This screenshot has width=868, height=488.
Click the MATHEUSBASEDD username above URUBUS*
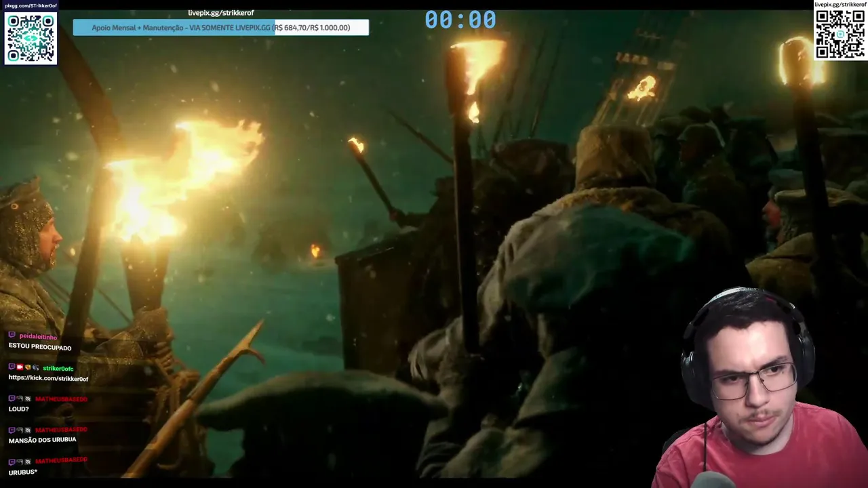[61, 460]
